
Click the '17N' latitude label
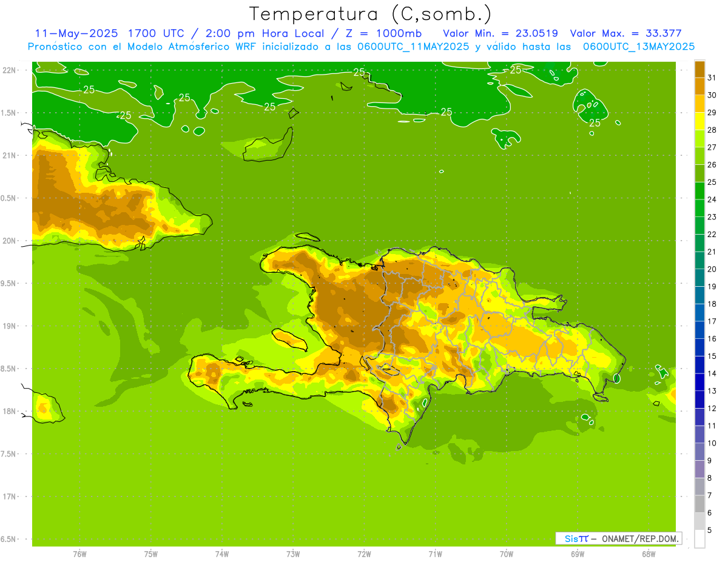pos(10,497)
